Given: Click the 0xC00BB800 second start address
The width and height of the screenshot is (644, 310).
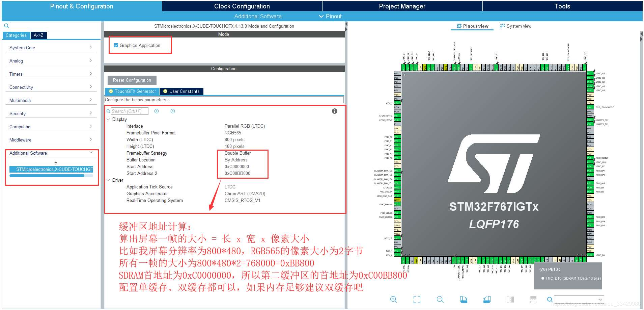Looking at the screenshot, I should pyautogui.click(x=237, y=173).
